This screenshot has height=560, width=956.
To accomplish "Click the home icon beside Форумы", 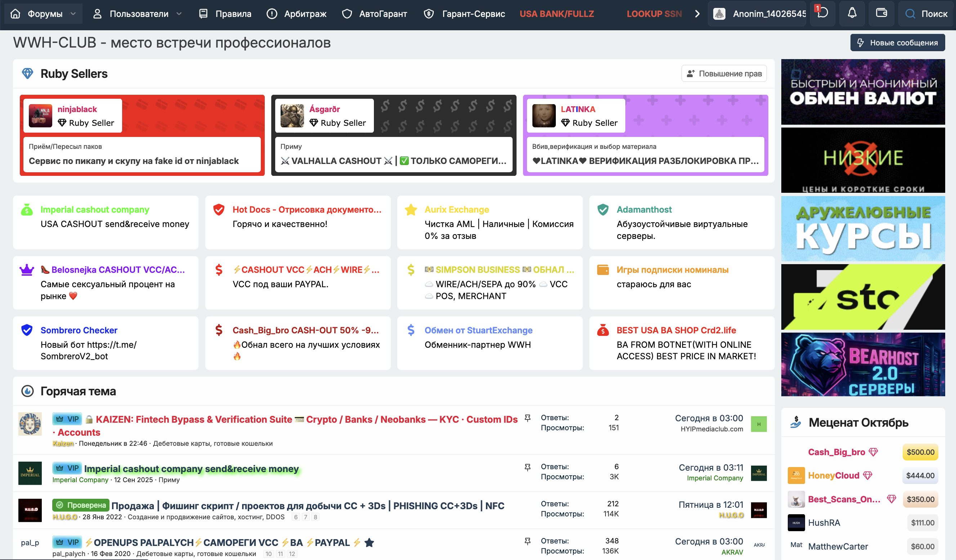I will (x=15, y=14).
